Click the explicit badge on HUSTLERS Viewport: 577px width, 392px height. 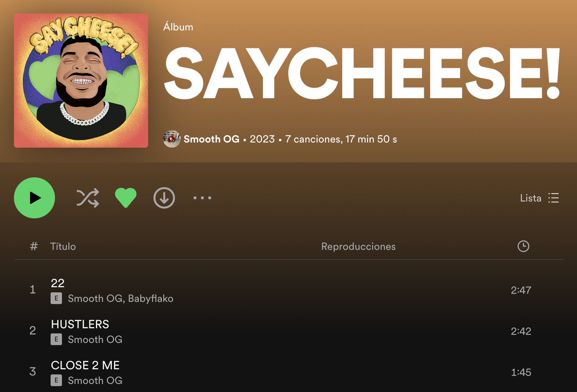(56, 339)
